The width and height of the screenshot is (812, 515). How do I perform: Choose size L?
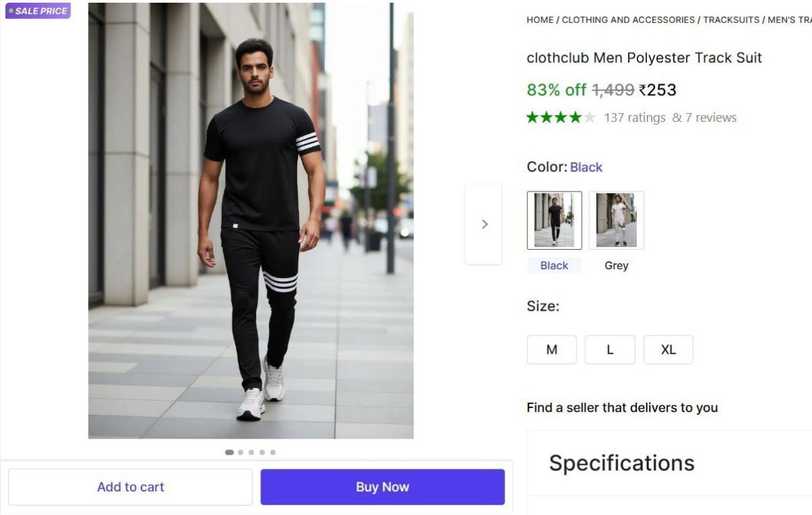(x=610, y=349)
